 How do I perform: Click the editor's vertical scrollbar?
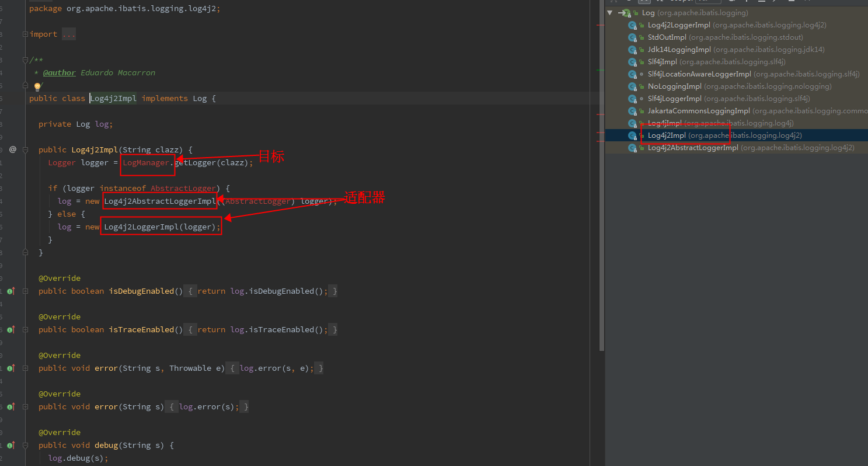pyautogui.click(x=601, y=175)
